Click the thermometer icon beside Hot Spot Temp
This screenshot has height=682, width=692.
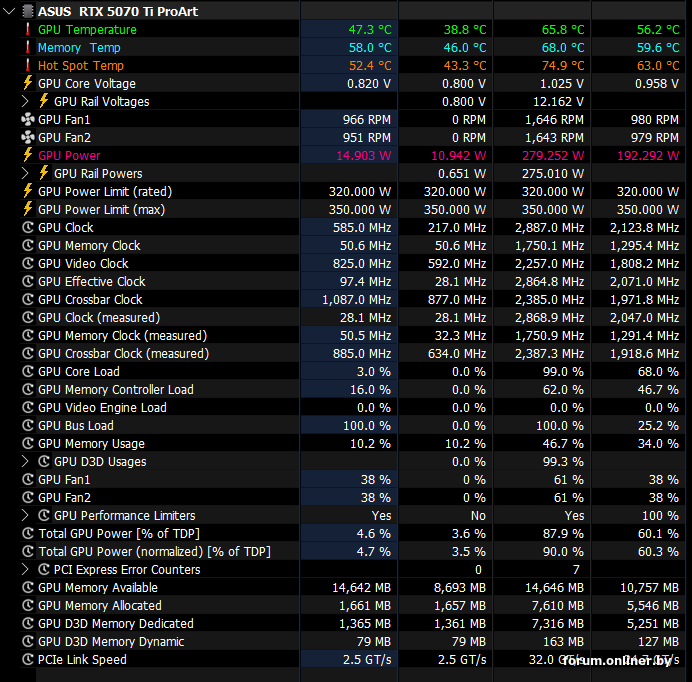pyautogui.click(x=28, y=65)
